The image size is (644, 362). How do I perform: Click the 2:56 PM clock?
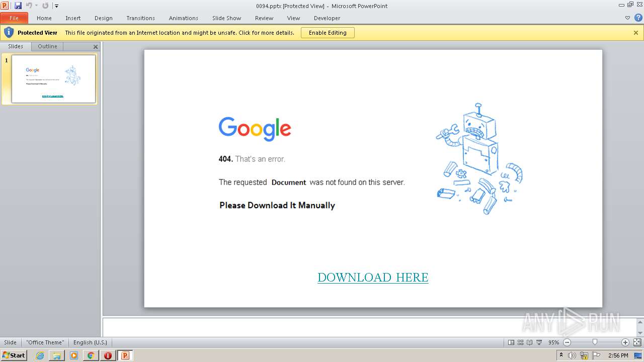(618, 355)
